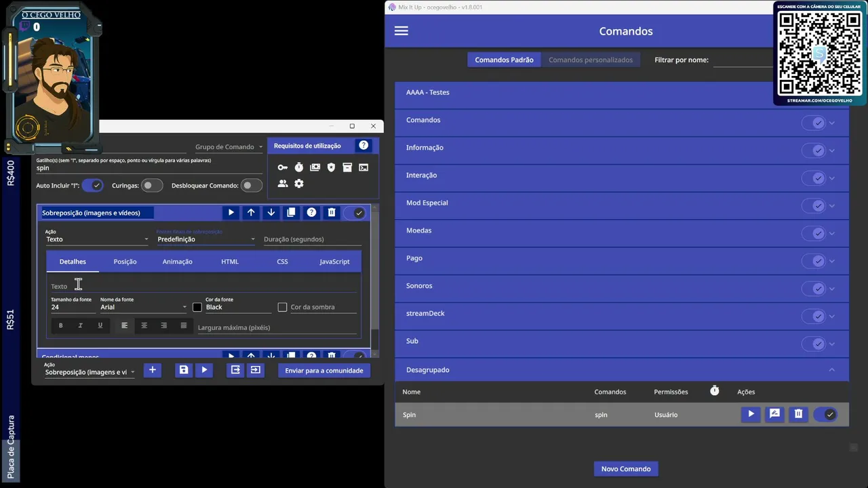This screenshot has width=868, height=488.
Task: Test-play the Sobreposição action
Action: coord(231,213)
